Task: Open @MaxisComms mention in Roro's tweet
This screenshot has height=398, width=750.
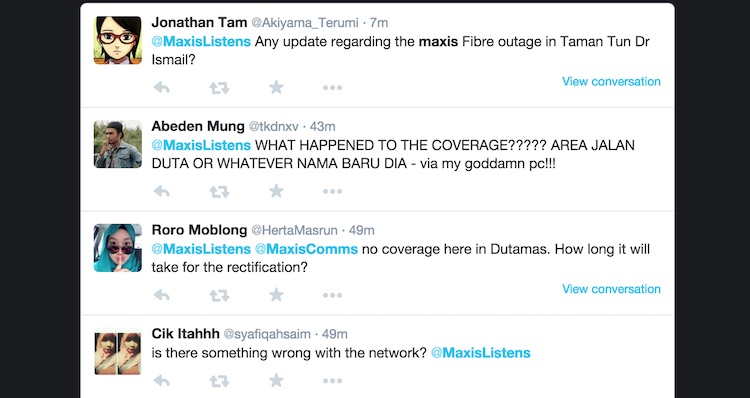Action: click(306, 249)
